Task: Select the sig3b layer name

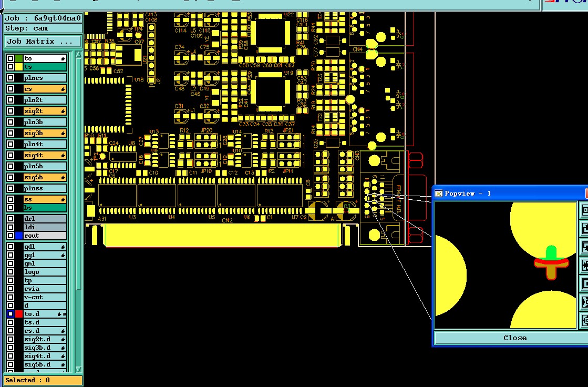Action: point(45,133)
